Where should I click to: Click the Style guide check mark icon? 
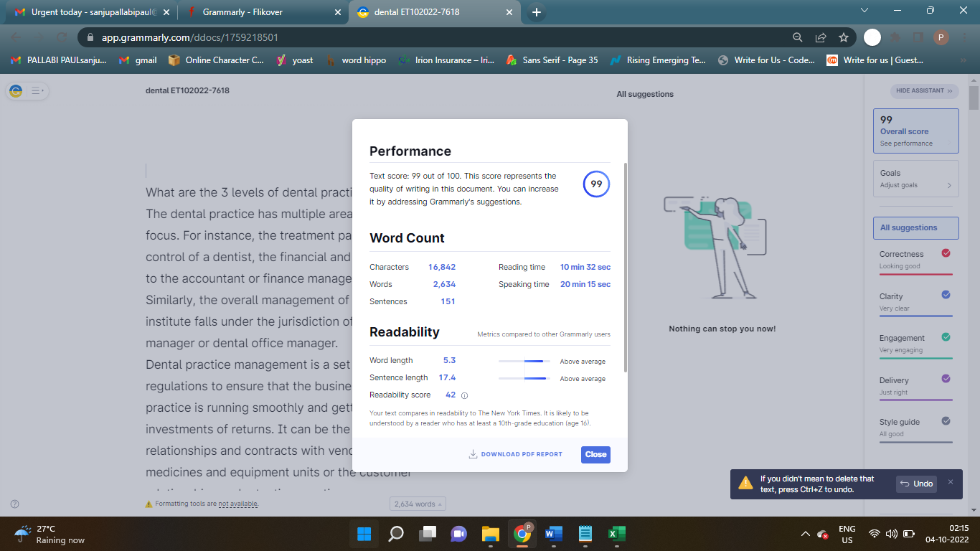pos(946,421)
